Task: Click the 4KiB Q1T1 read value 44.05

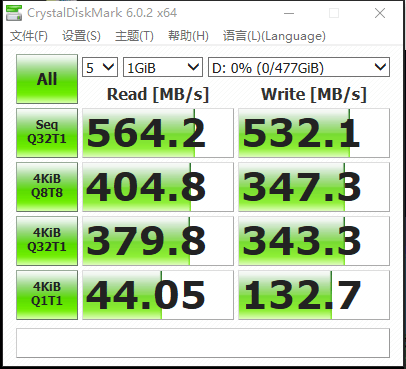Action: point(158,295)
